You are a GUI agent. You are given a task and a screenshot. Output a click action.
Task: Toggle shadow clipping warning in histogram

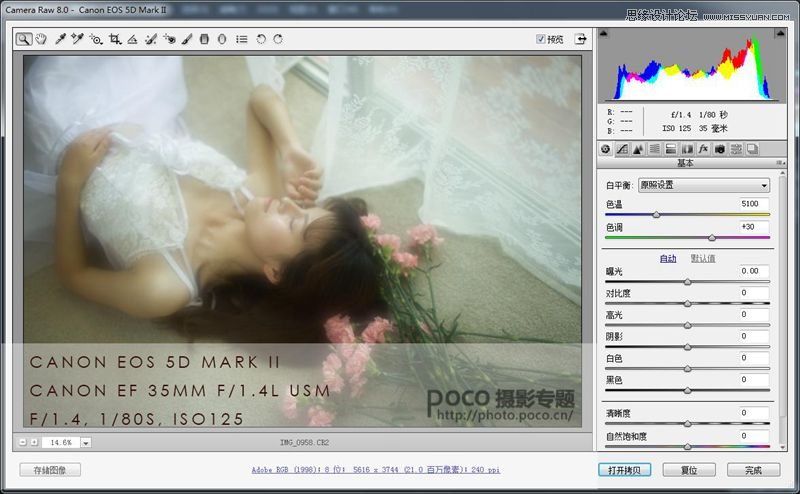(604, 34)
